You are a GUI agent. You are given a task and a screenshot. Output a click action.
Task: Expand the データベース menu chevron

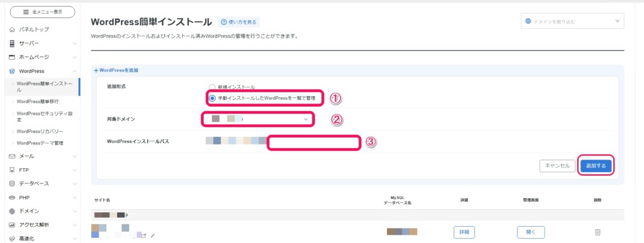pos(74,183)
